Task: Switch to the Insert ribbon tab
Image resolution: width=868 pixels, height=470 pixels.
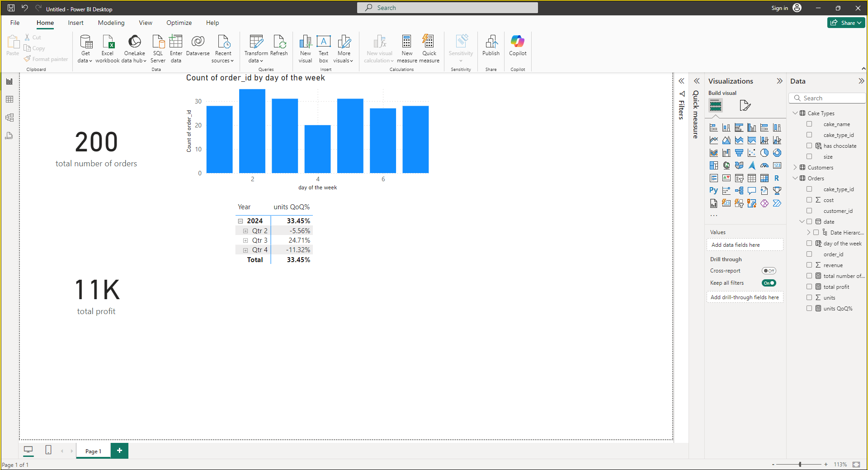Action: point(75,23)
